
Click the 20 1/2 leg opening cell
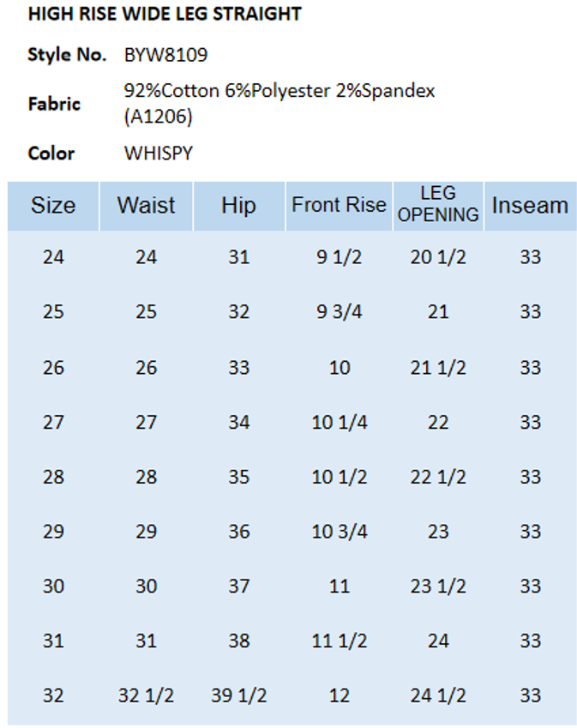tap(438, 257)
